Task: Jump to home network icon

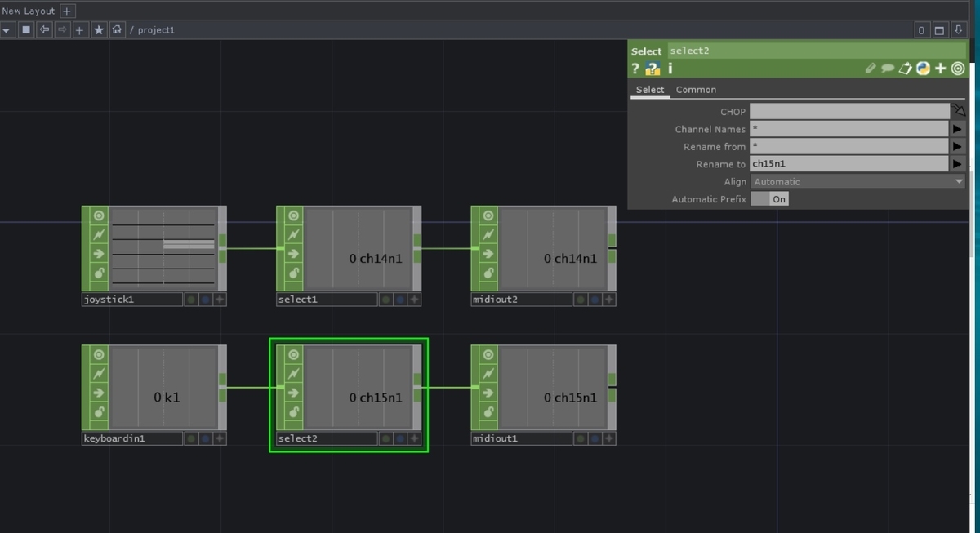Action: [117, 30]
